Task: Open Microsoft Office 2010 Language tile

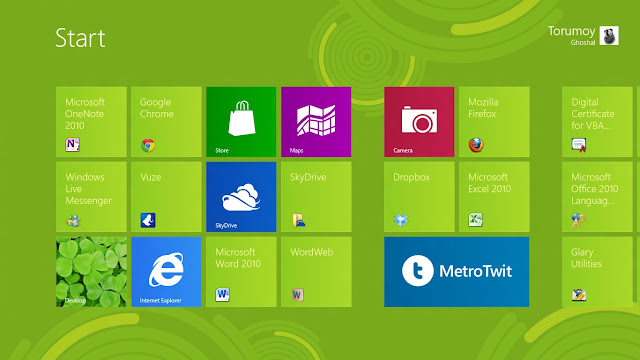Action: [597, 197]
